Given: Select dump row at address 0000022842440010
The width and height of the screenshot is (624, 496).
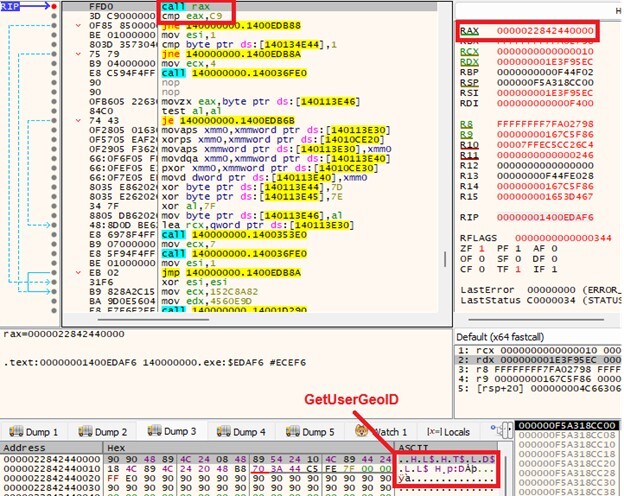Looking at the screenshot, I should (249, 469).
